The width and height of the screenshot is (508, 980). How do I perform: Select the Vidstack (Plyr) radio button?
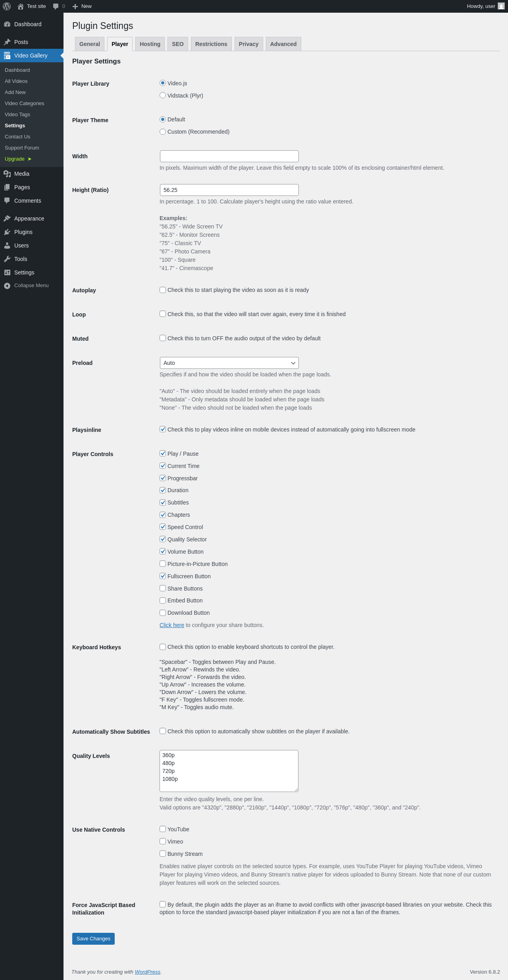[163, 95]
